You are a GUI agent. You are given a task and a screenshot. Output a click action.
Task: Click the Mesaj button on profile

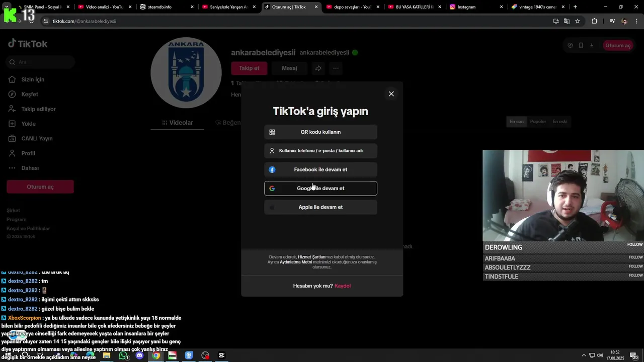pos(289,68)
